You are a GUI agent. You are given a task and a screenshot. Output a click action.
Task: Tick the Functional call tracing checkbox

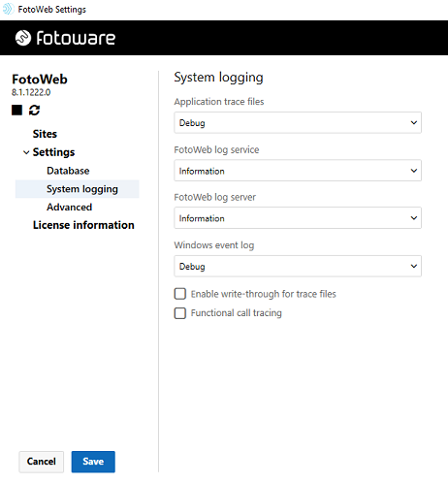(180, 313)
